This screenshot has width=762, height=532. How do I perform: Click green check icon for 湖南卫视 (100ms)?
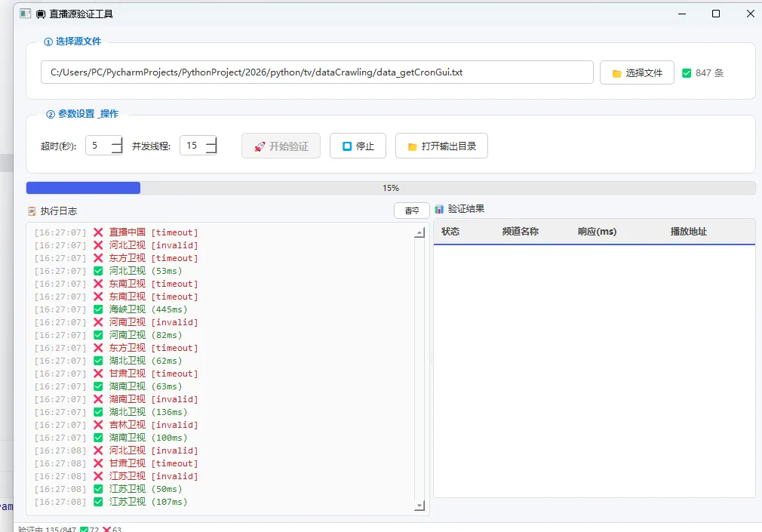click(x=98, y=438)
